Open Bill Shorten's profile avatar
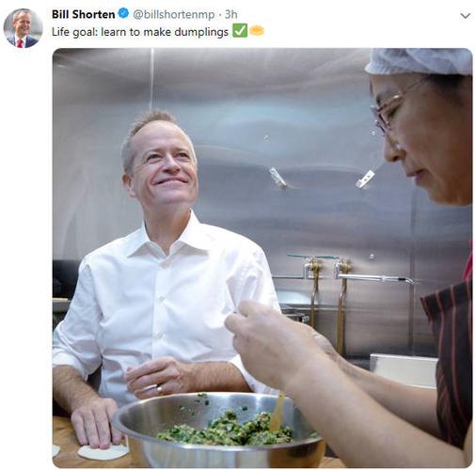The height and width of the screenshot is (470, 476). click(23, 28)
